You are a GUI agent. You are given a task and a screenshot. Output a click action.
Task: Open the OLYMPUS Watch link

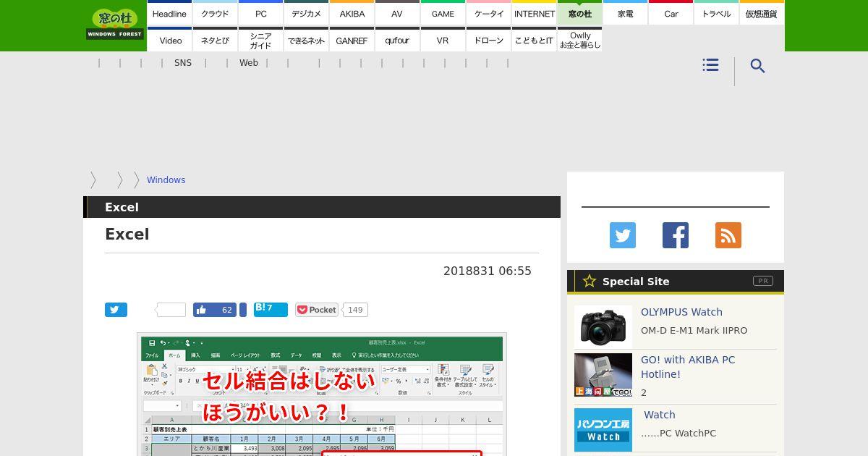pos(681,312)
